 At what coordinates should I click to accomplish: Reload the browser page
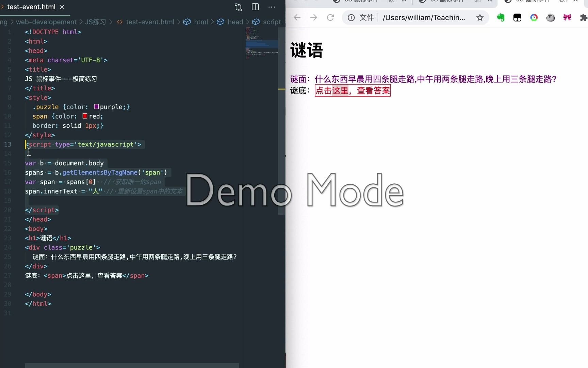[330, 17]
